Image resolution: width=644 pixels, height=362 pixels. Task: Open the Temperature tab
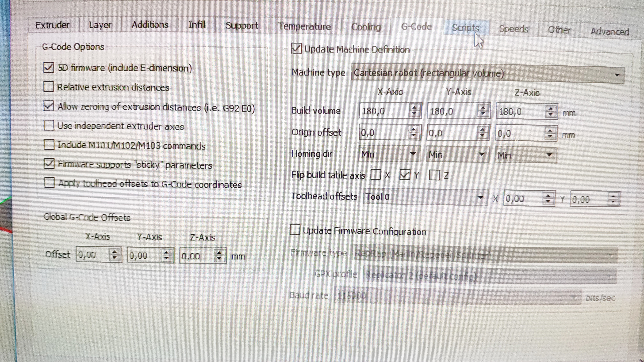[304, 26]
